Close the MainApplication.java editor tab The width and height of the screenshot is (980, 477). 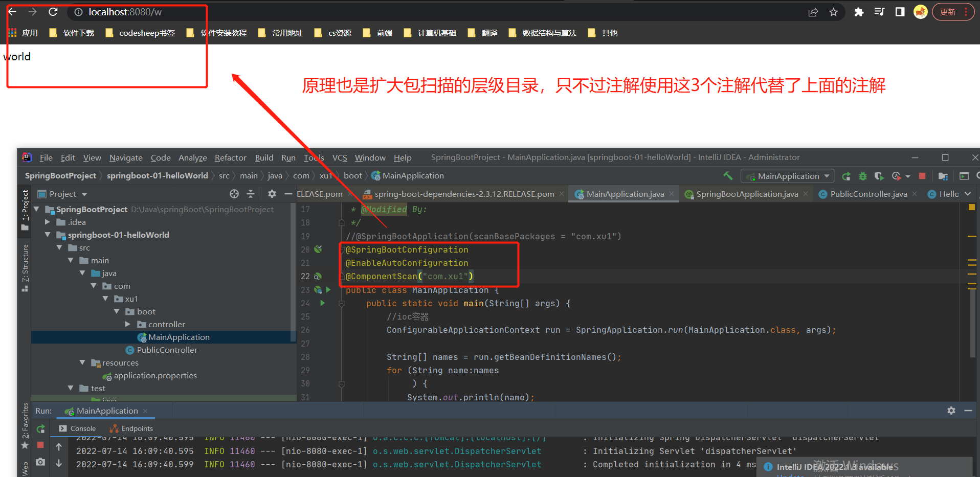coord(672,194)
